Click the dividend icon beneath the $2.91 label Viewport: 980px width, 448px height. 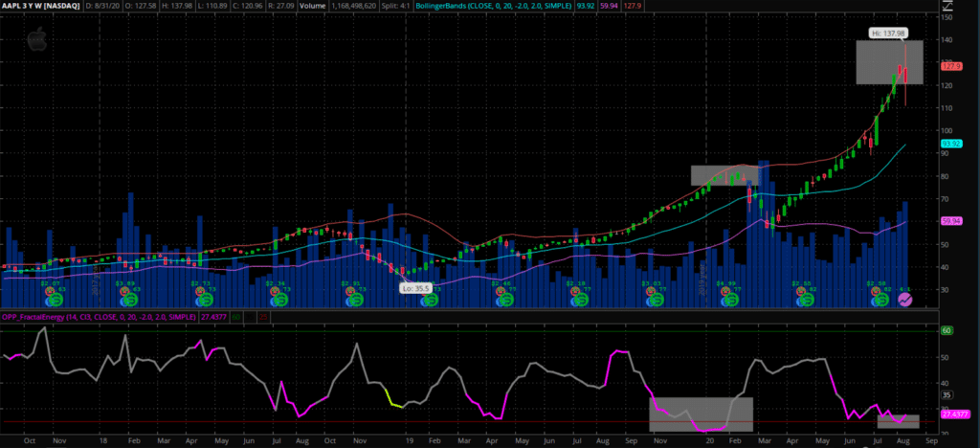click(x=356, y=300)
